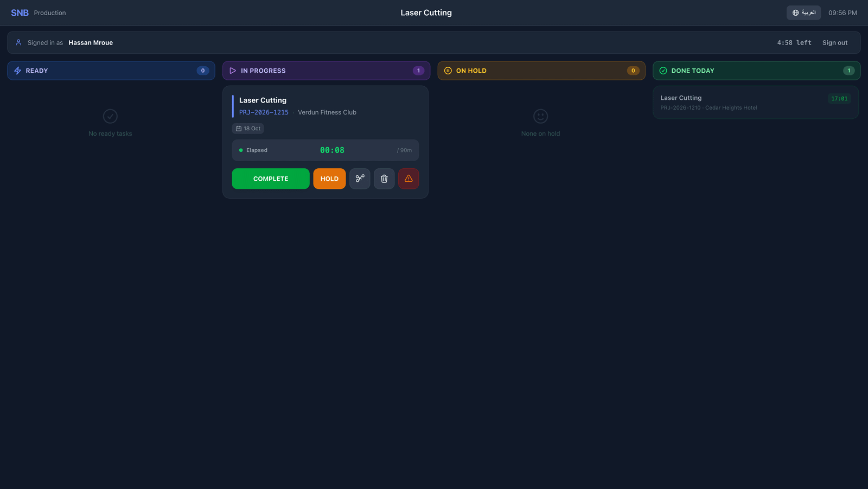Put the task on Hold

[329, 179]
